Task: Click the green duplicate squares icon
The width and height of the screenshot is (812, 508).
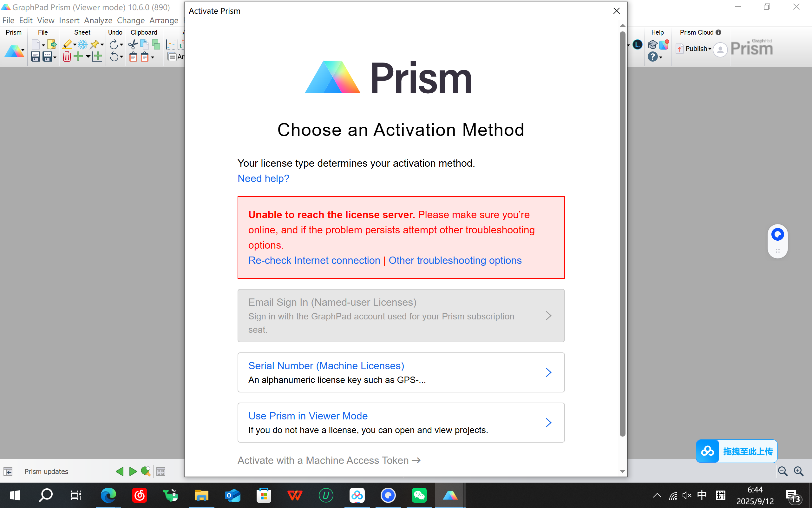Action: (x=156, y=44)
